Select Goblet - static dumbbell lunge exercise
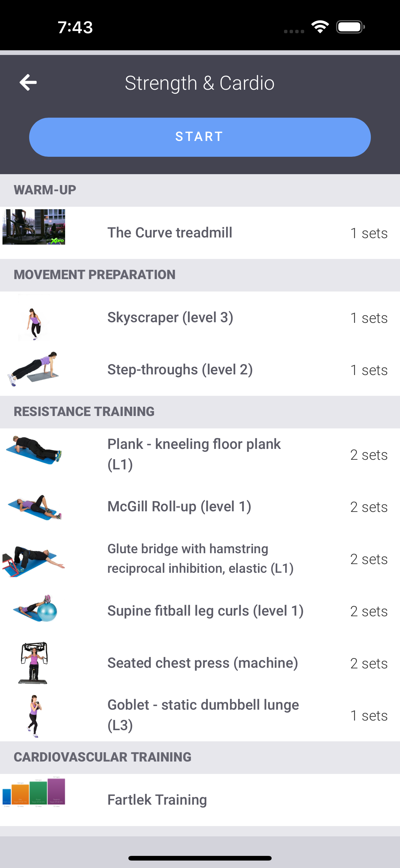This screenshot has height=868, width=400. [x=200, y=715]
